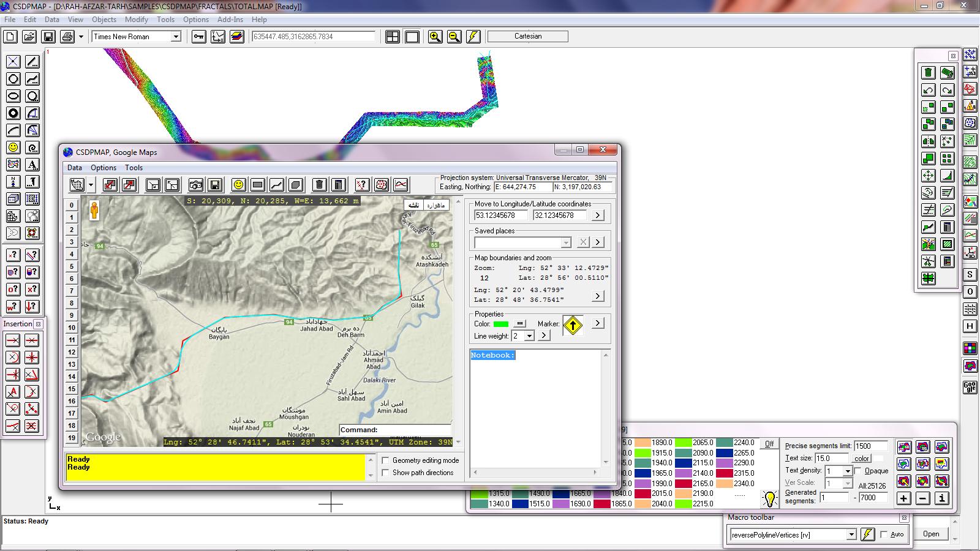Viewport: 980px width, 551px height.
Task: Click the rectangle shape icon in Google Maps toolbar
Action: [x=258, y=185]
